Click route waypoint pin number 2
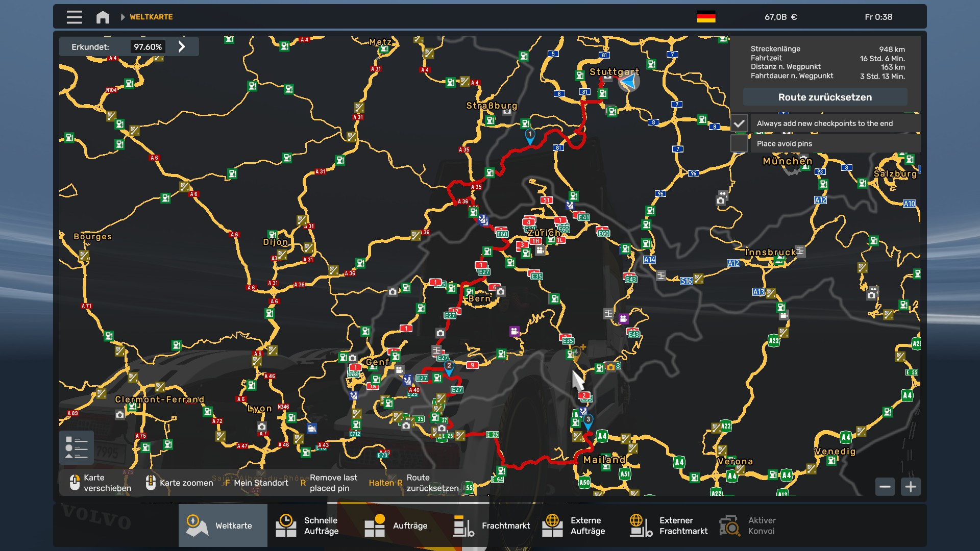 pyautogui.click(x=449, y=367)
